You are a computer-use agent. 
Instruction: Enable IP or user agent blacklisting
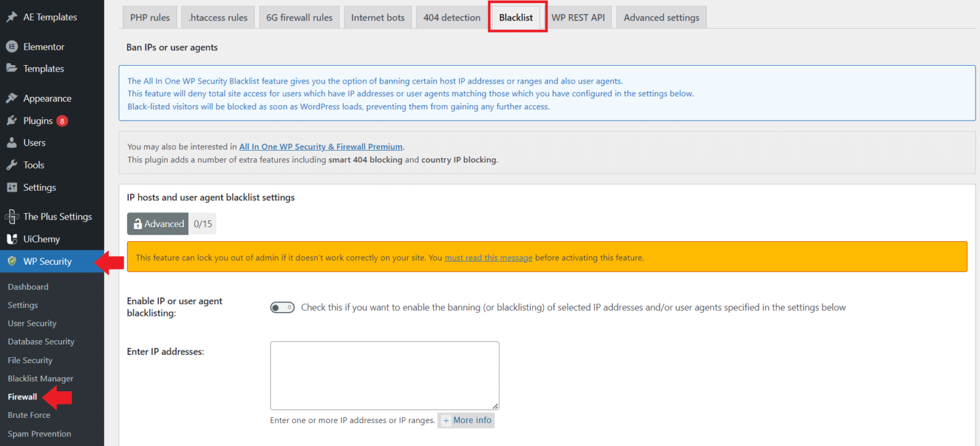[282, 307]
